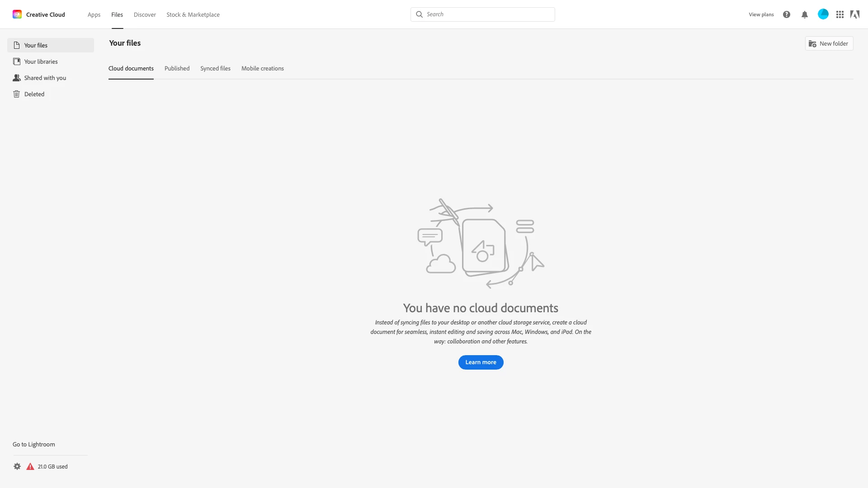Viewport: 868px width, 488px height.
Task: Open the Stock & Marketplace menu
Action: pyautogui.click(x=193, y=14)
